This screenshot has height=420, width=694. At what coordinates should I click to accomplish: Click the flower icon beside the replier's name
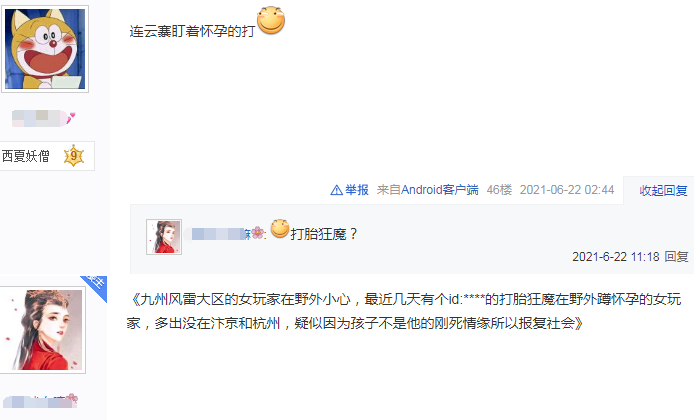tap(258, 232)
